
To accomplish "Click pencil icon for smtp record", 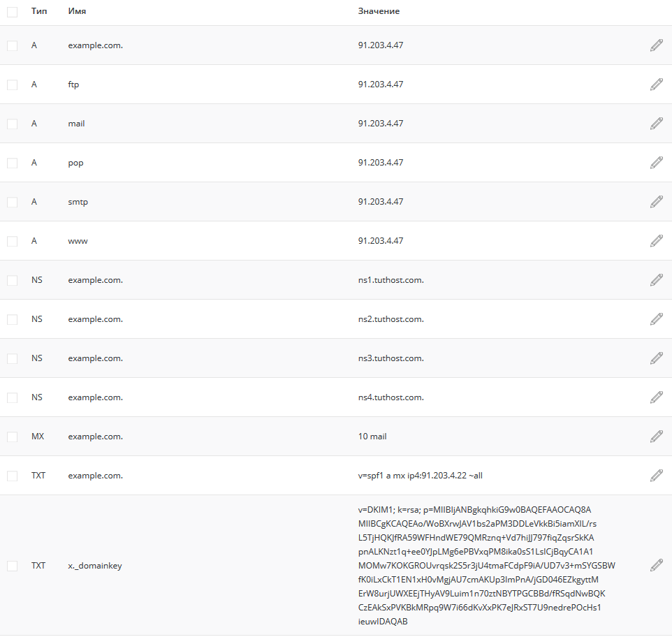I will pyautogui.click(x=656, y=202).
